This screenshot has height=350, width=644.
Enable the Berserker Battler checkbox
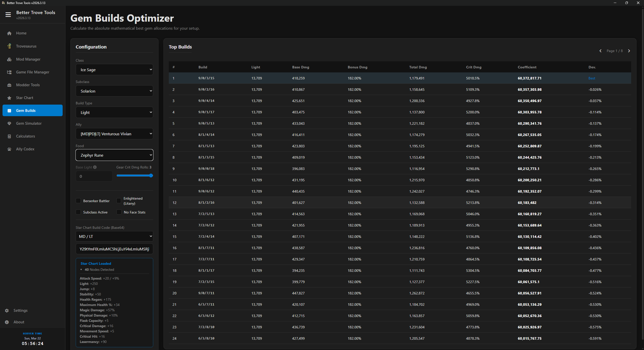click(x=78, y=201)
